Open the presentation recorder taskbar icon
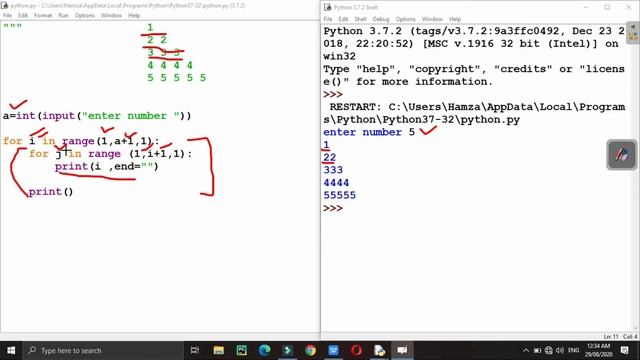Viewport: 640px width, 360px height. coord(402,350)
